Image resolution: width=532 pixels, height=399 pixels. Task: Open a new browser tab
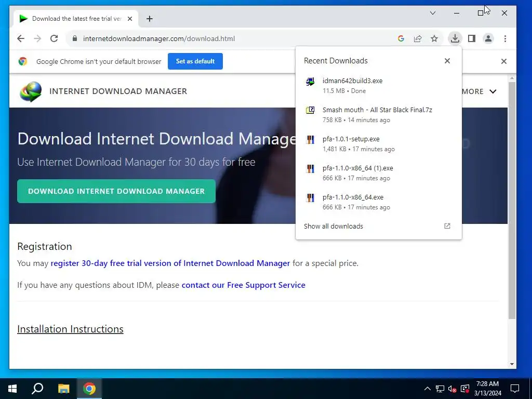pyautogui.click(x=150, y=19)
